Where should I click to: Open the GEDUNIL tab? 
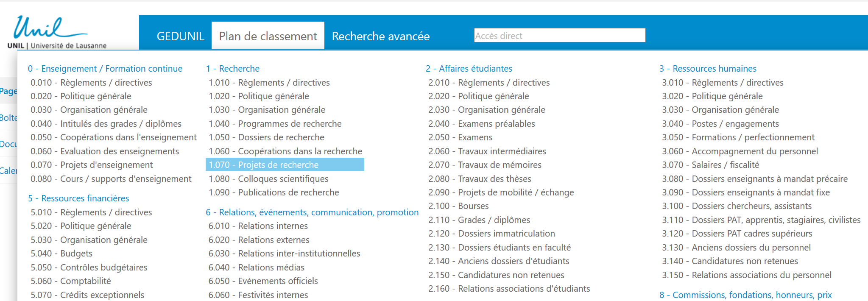[x=180, y=36]
